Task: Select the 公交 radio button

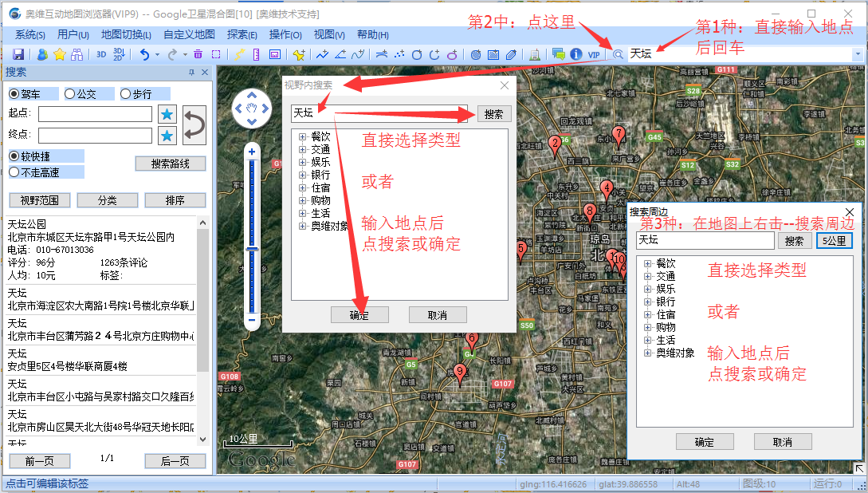Action: (70, 94)
